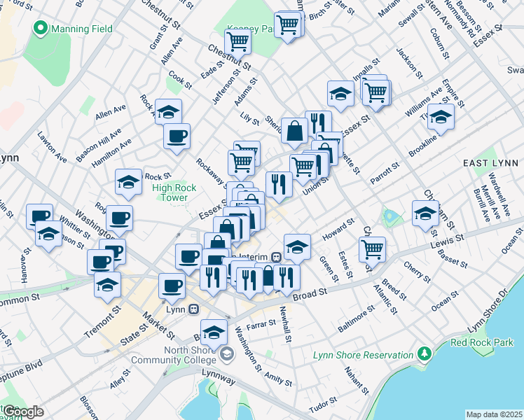Image resolution: width=524 pixels, height=420 pixels.
Task: Click the Manning Field green pin marker
Action: [40, 29]
